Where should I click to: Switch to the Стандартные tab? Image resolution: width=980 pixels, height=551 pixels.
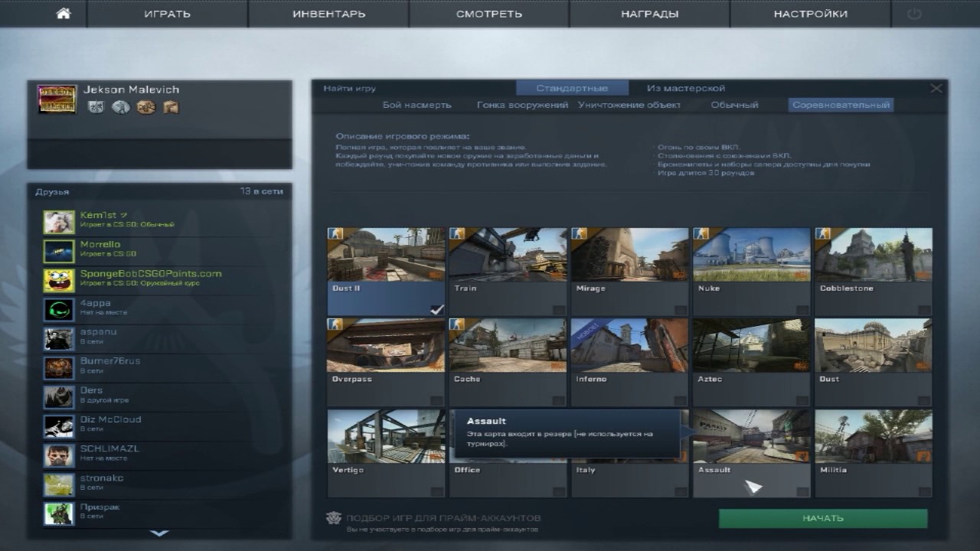pyautogui.click(x=572, y=88)
